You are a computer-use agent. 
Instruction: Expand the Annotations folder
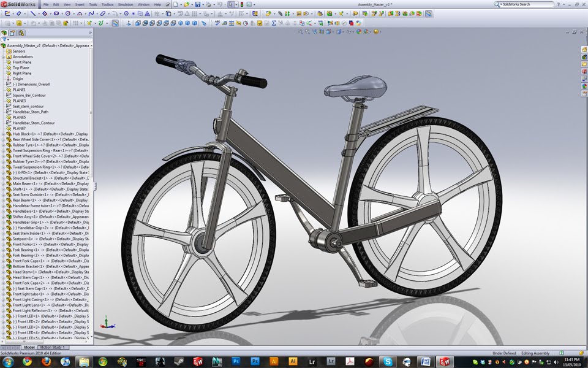[x=3, y=56]
